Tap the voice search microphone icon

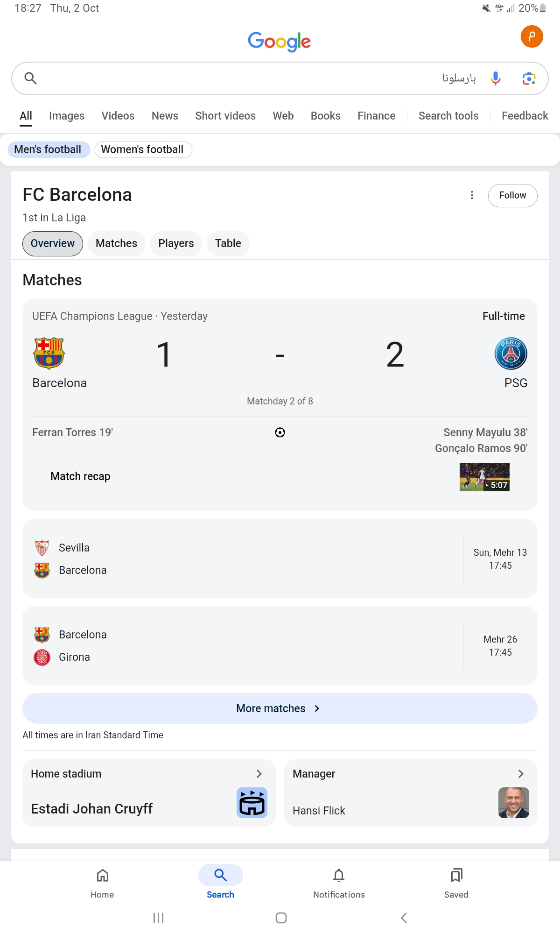pyautogui.click(x=496, y=78)
